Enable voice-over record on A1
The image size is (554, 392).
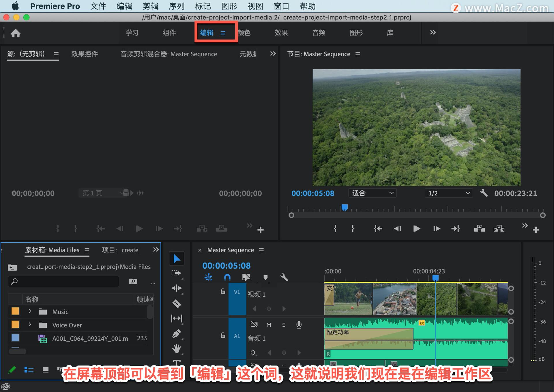299,325
